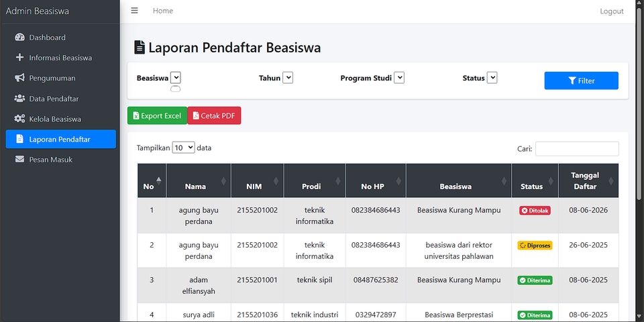Click the Cetak PDF button
This screenshot has height=322, width=644.
(214, 116)
